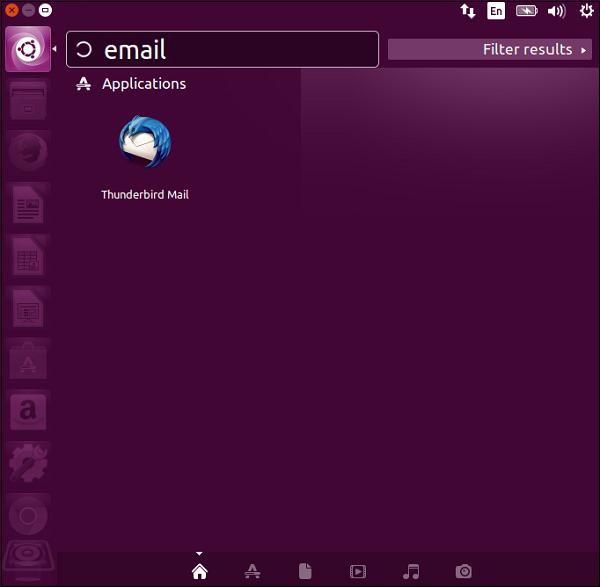Launch Firefox from the launcher

27,153
